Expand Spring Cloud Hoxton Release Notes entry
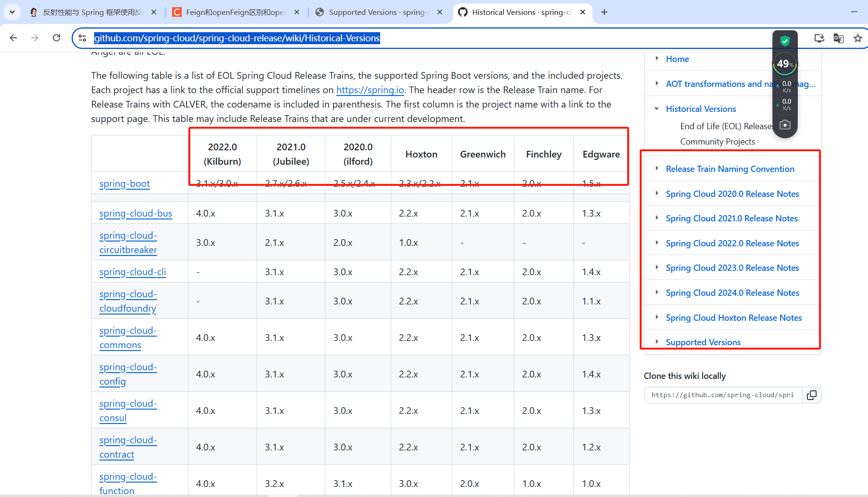Image resolution: width=868 pixels, height=497 pixels. click(x=657, y=317)
